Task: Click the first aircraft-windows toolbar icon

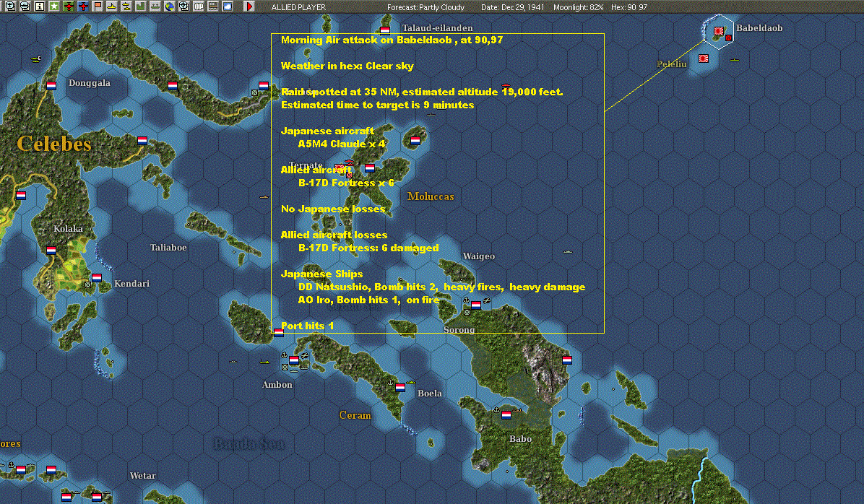Action: coord(10,6)
